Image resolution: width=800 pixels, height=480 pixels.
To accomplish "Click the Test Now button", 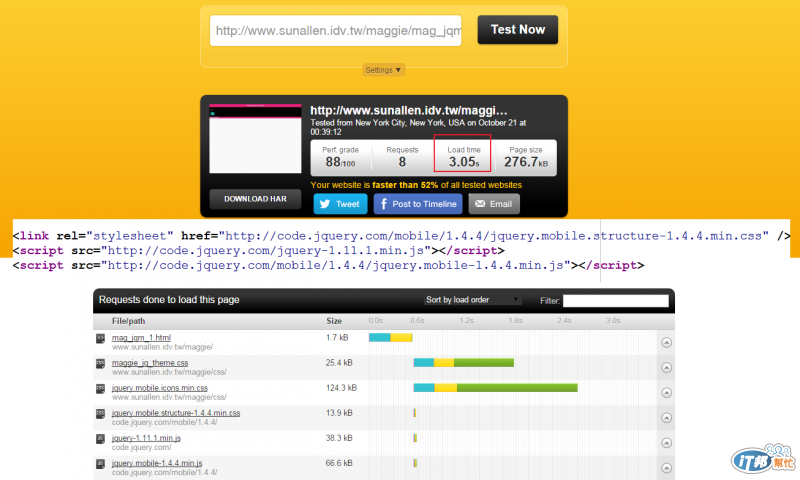I will pos(517,30).
